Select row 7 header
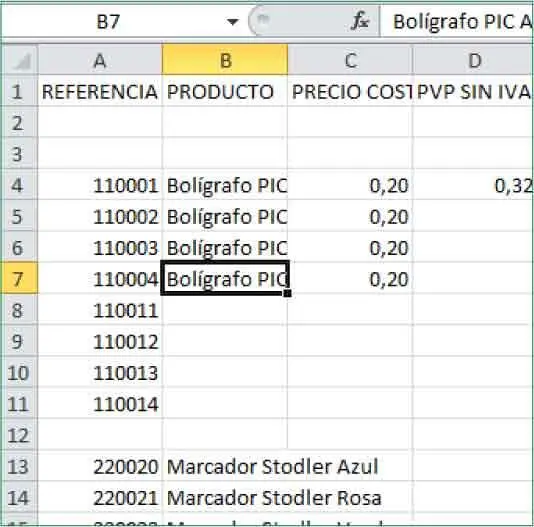The image size is (534, 527). pos(19,278)
